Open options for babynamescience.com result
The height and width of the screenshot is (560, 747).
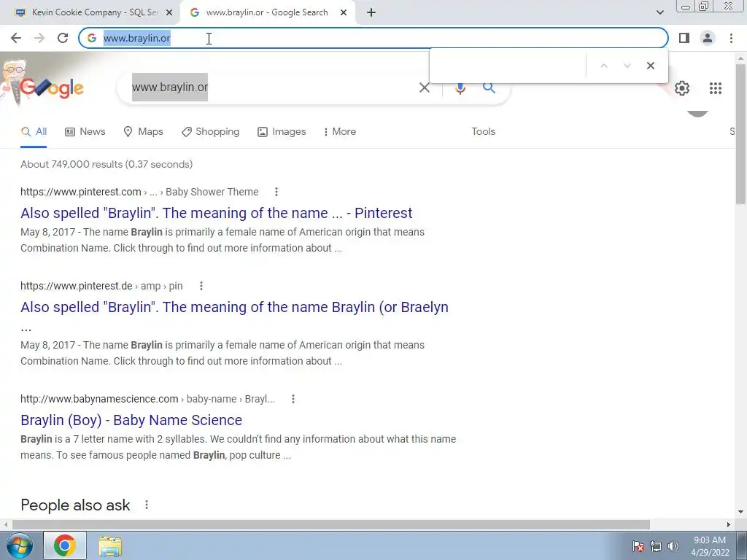click(x=293, y=399)
